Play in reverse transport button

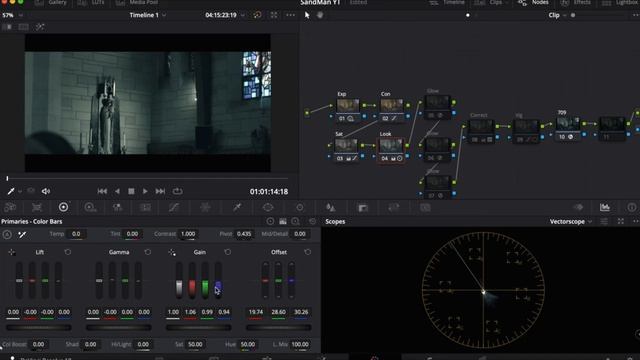tap(117, 191)
